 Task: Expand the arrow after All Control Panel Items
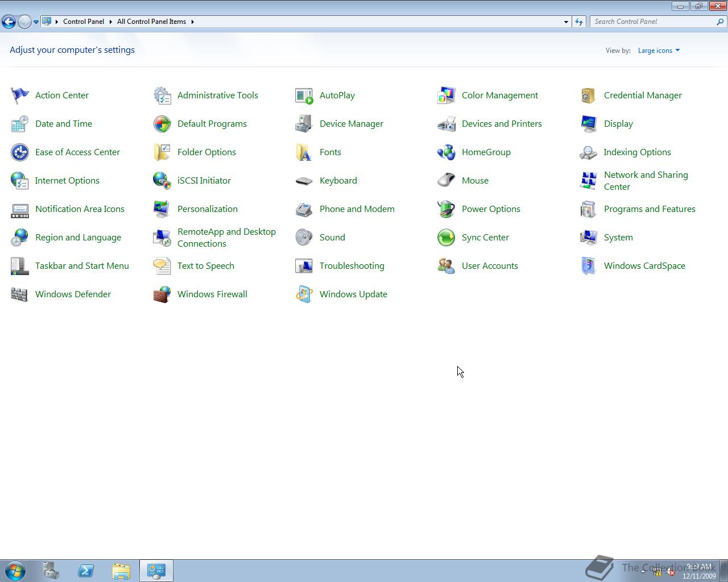tap(192, 22)
